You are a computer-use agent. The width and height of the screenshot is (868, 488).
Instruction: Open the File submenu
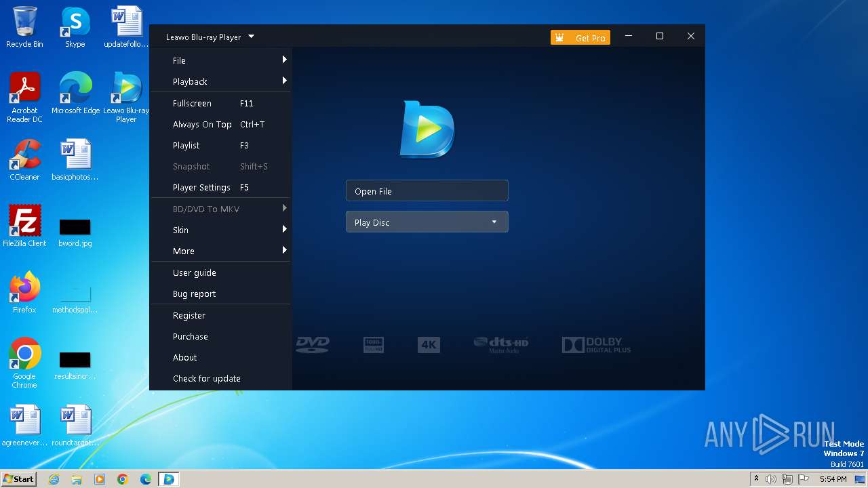click(221, 60)
